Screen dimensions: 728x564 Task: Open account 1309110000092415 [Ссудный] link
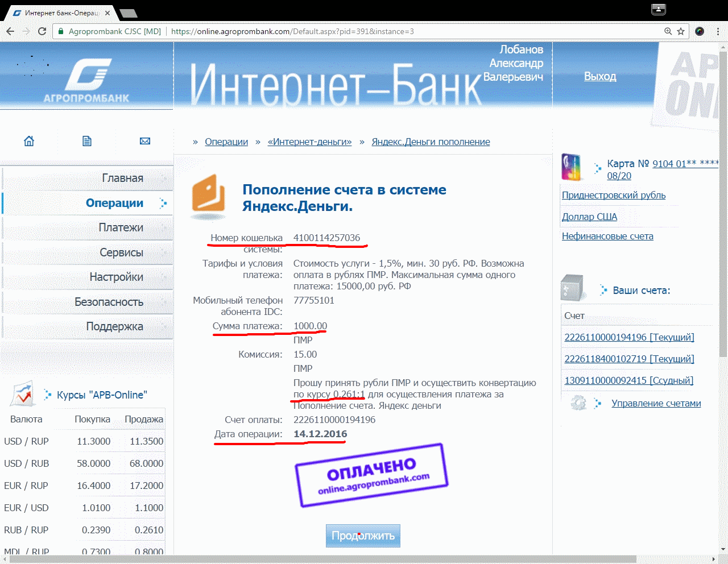coord(628,380)
